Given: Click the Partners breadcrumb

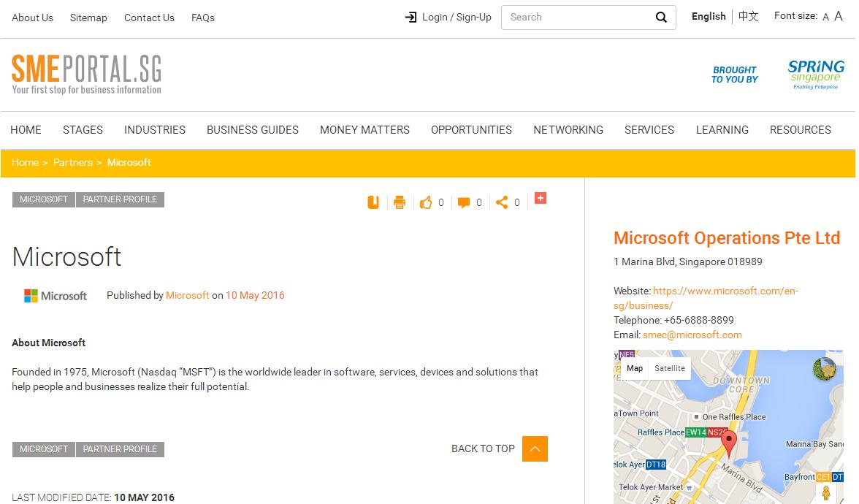Looking at the screenshot, I should coord(73,162).
